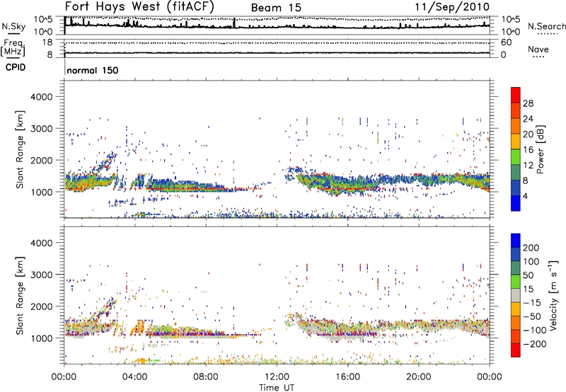Click the 'Velocity [m s-1]' colorbar label
The height and width of the screenshot is (392, 566).
coord(553,295)
